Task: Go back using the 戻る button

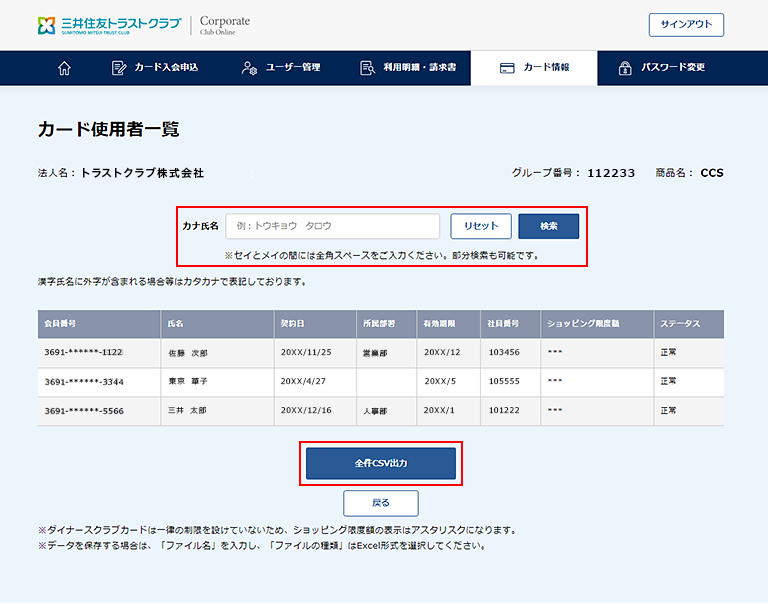Action: pos(381,503)
